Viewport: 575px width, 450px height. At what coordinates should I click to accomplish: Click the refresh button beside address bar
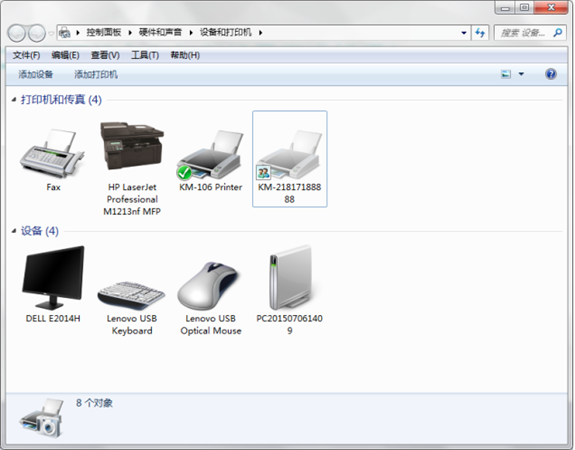click(x=480, y=33)
